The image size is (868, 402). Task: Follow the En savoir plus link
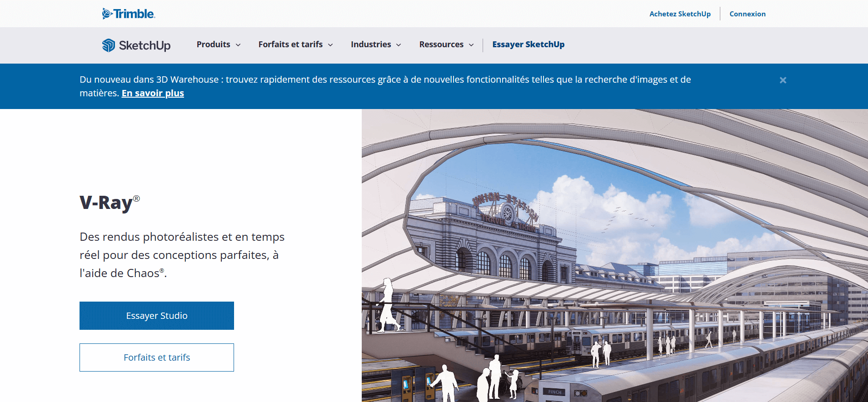click(x=153, y=93)
